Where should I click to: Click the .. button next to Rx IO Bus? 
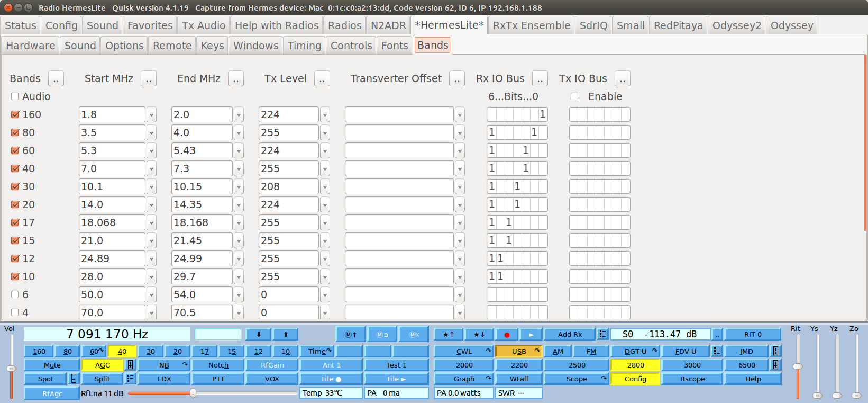540,78
